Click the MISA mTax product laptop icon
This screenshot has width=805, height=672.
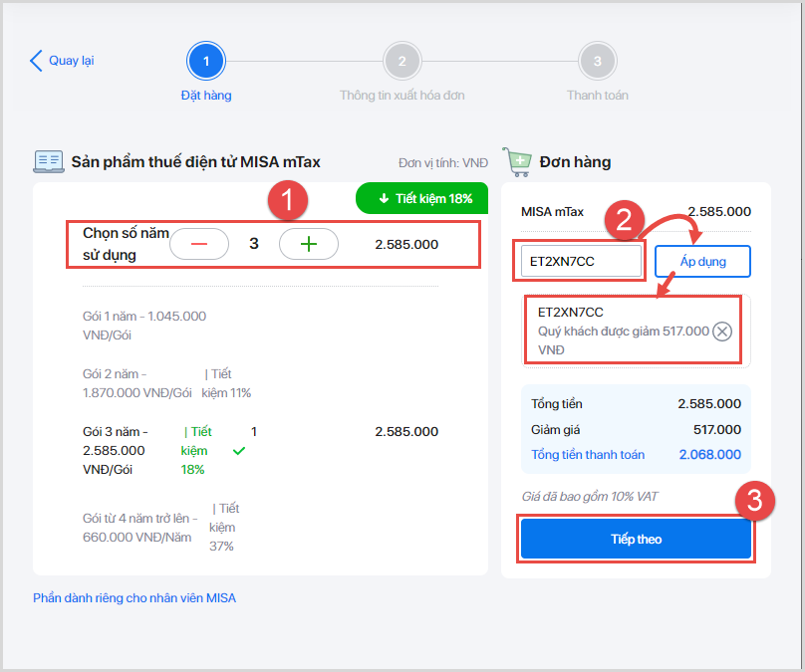pyautogui.click(x=49, y=161)
